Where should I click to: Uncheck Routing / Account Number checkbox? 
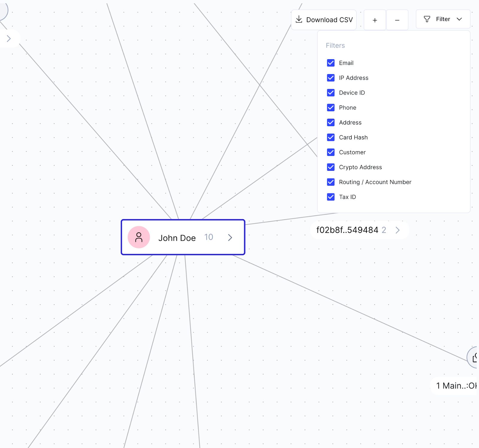[x=331, y=182]
